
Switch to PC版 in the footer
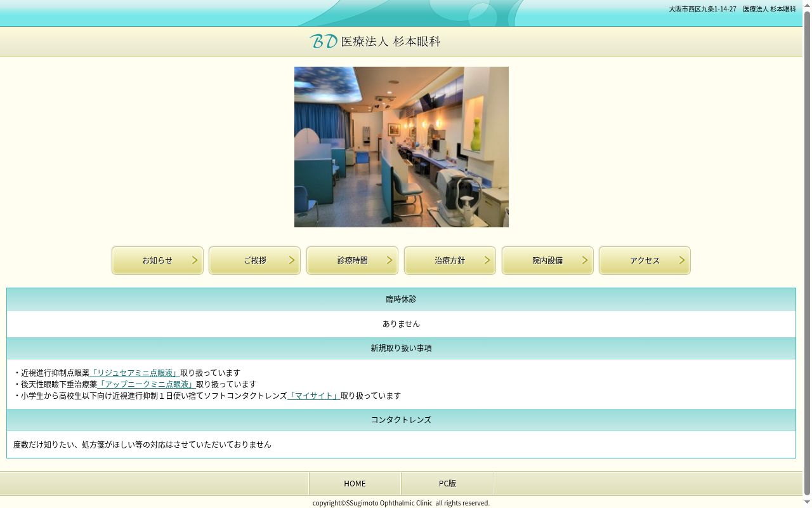click(x=447, y=483)
